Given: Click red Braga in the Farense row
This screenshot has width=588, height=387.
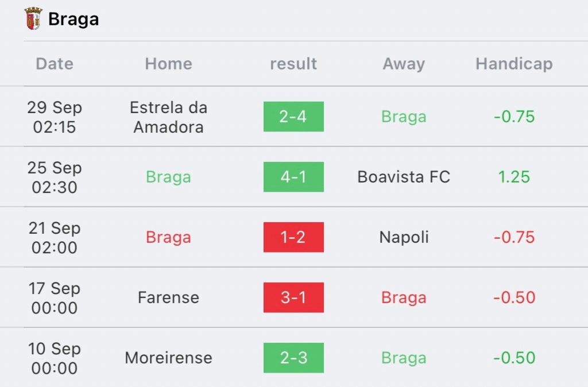Looking at the screenshot, I should (x=404, y=298).
